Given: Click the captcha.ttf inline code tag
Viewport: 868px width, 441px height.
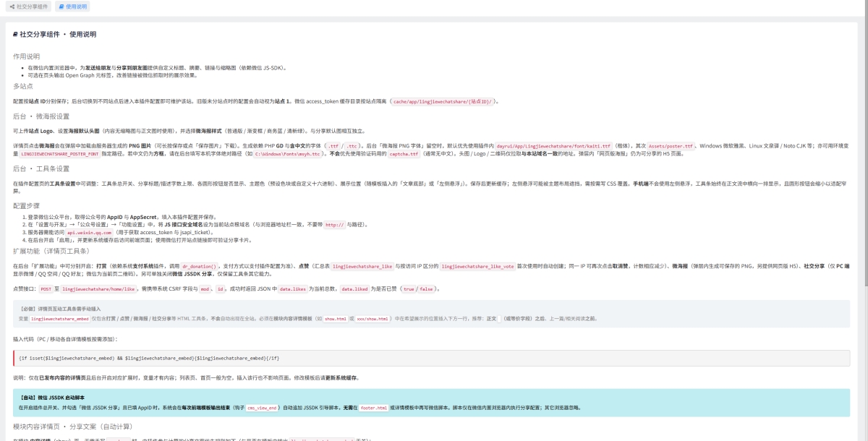Looking at the screenshot, I should (404, 154).
